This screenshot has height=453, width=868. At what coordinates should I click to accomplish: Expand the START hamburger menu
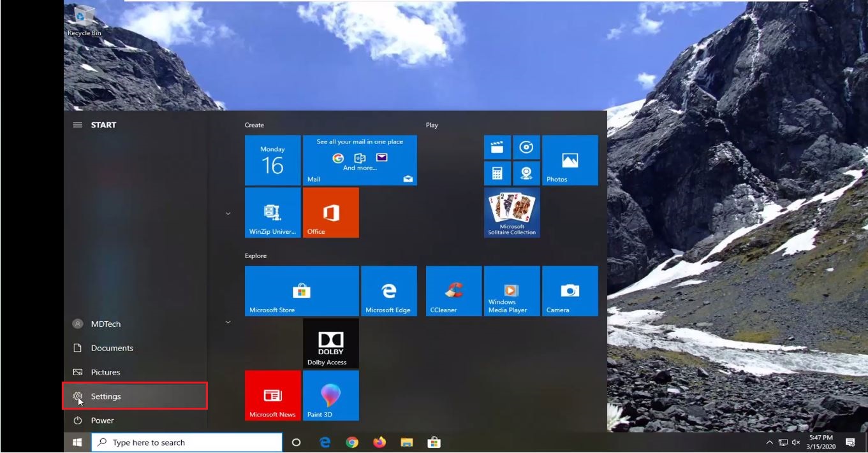[78, 125]
